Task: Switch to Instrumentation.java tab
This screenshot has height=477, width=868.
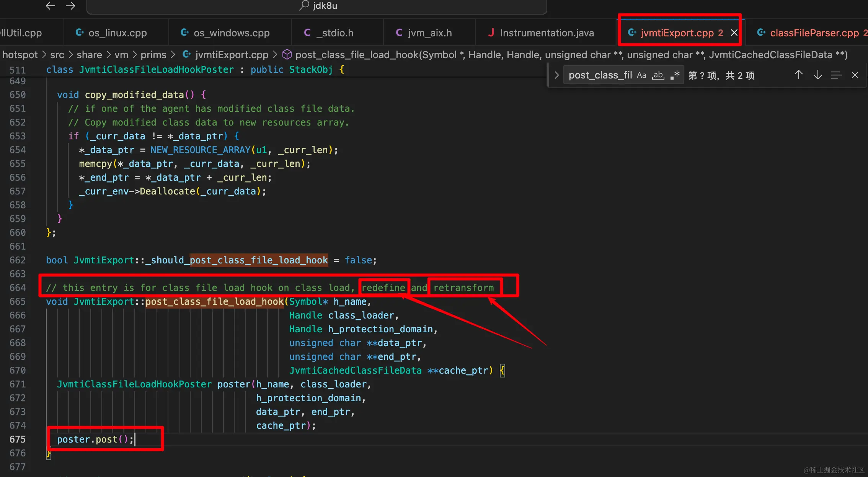Action: (547, 33)
